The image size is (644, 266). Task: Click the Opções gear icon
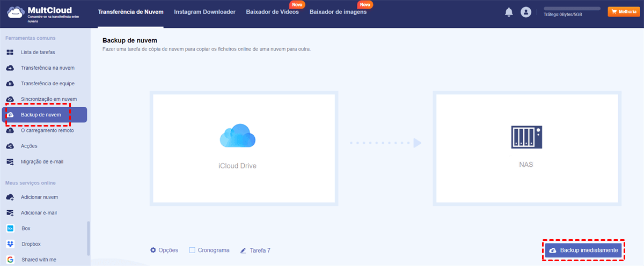pyautogui.click(x=153, y=250)
